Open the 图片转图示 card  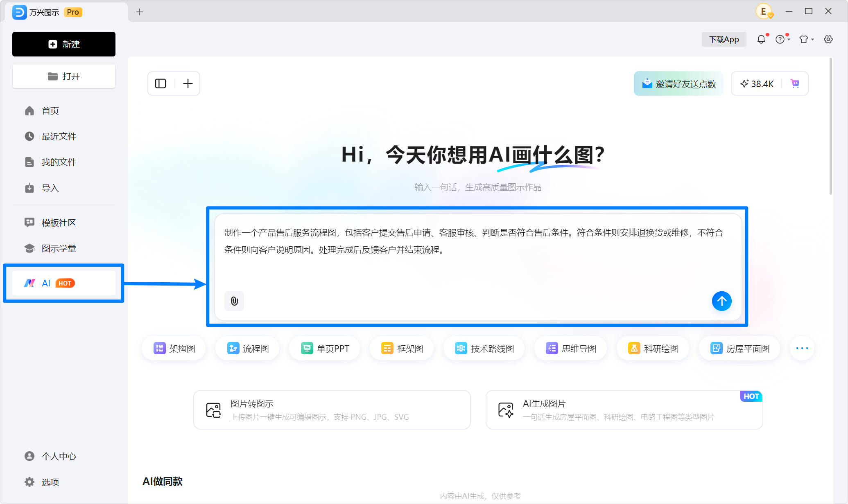[332, 409]
